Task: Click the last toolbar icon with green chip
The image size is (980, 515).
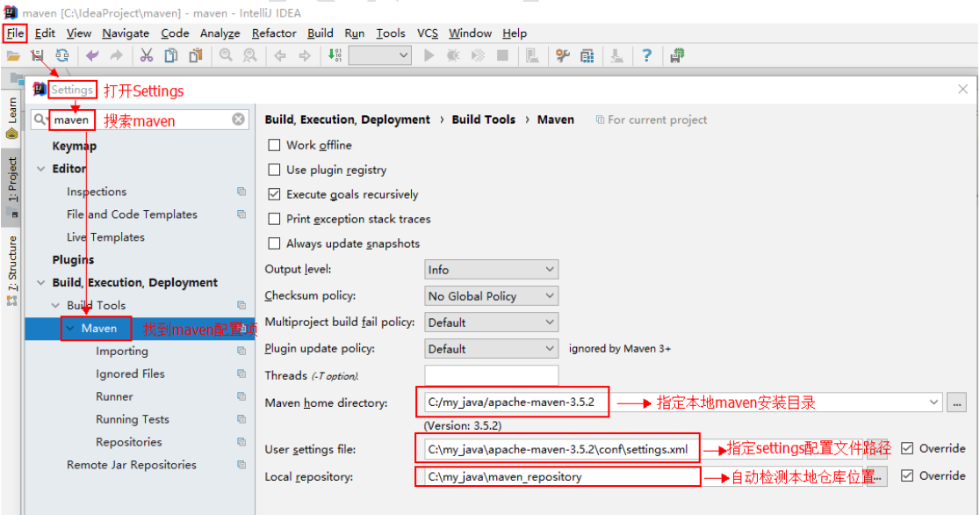Action: pyautogui.click(x=677, y=55)
